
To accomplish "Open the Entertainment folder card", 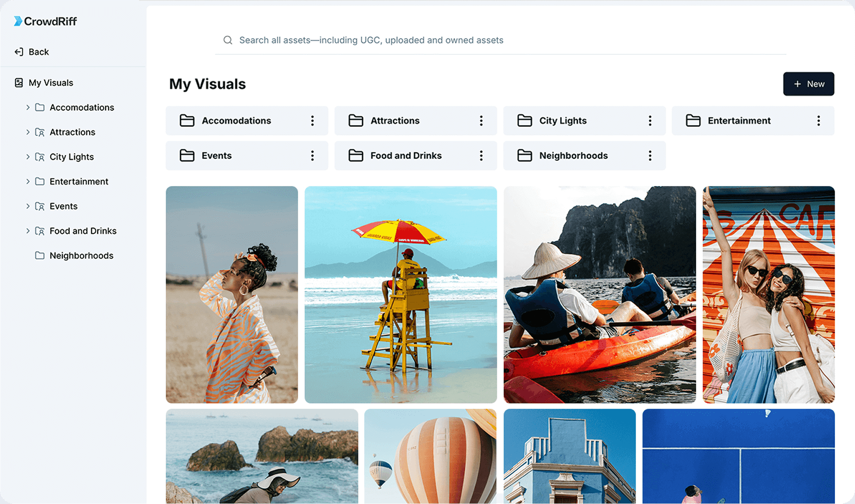I will (x=753, y=121).
